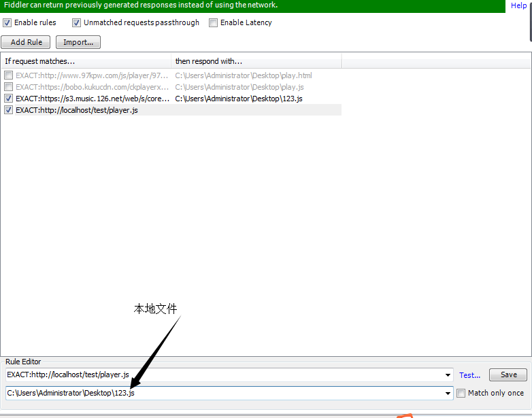Select the localhost/test/player.js rule in list
Image resolution: width=532 pixels, height=418 pixels.
pyautogui.click(x=77, y=110)
